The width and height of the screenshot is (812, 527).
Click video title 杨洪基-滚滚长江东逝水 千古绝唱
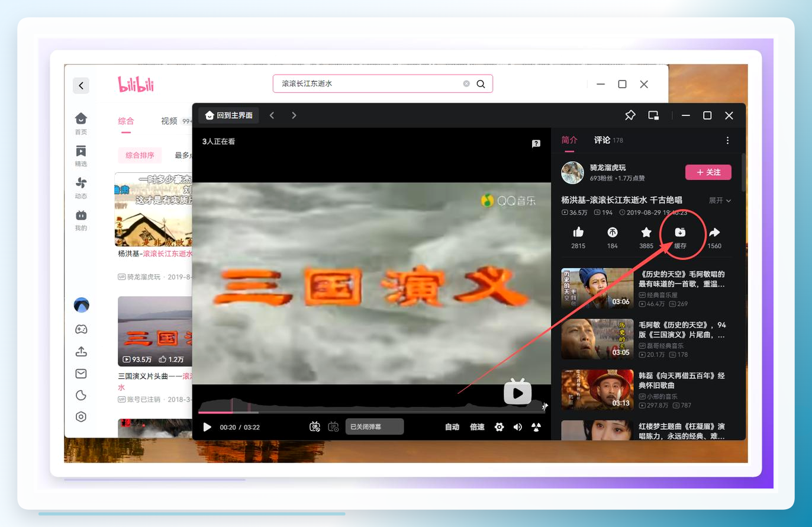click(x=621, y=200)
